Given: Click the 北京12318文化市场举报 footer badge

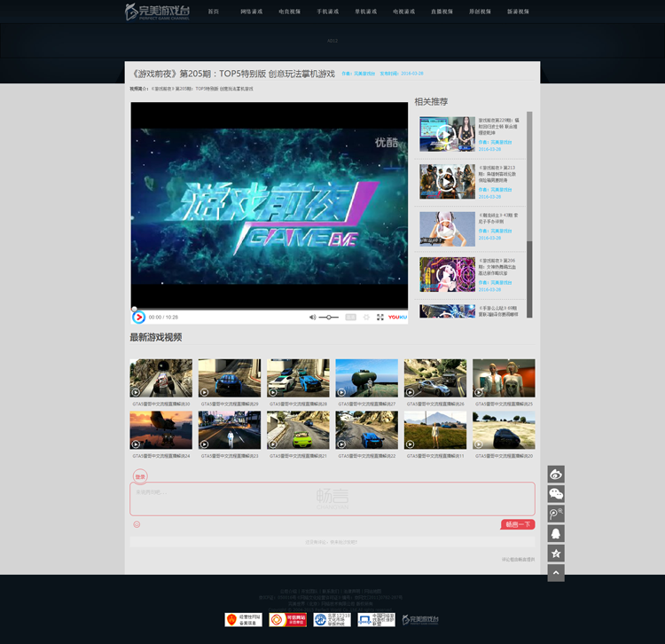Looking at the screenshot, I should pos(332,620).
